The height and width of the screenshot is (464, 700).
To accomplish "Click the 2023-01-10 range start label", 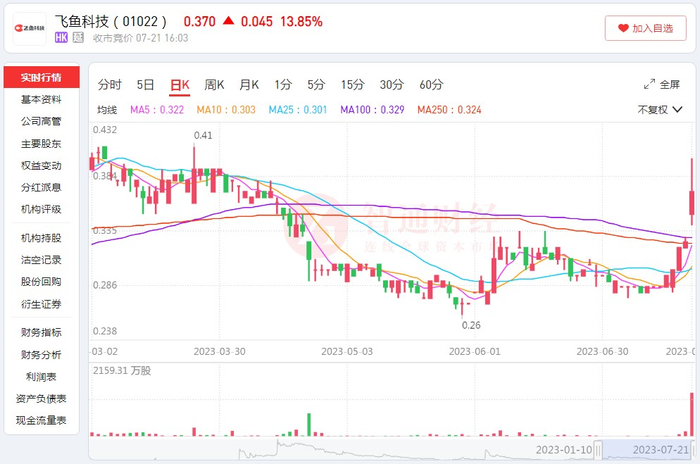I will [564, 450].
